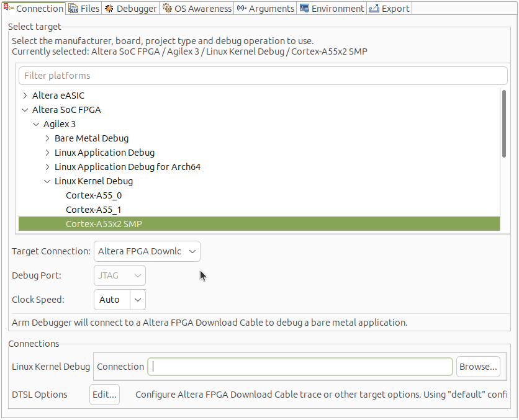Screen dimensions: 519x420
Task: Collapse the Altera SoC FPGA node
Action: [25, 110]
